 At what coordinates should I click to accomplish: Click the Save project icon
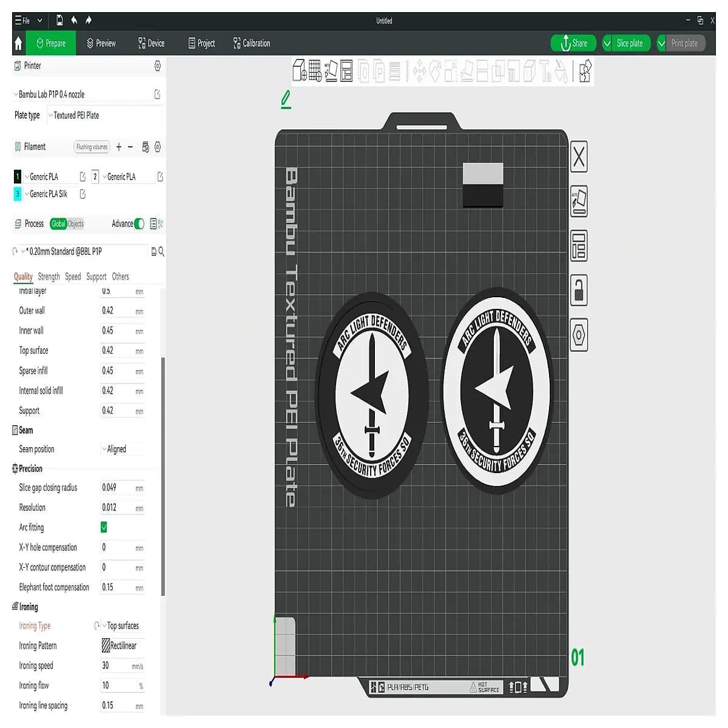59,21
